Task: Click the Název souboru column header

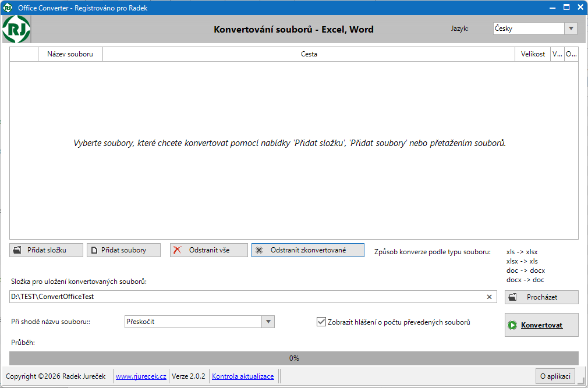Action: (70, 54)
